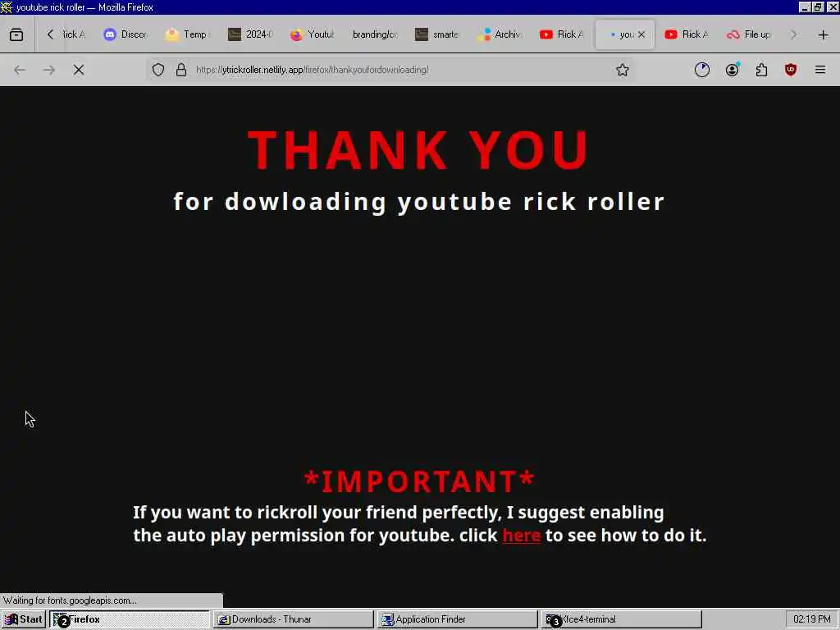Open tracking protection shield panel
840x630 pixels.
158,70
